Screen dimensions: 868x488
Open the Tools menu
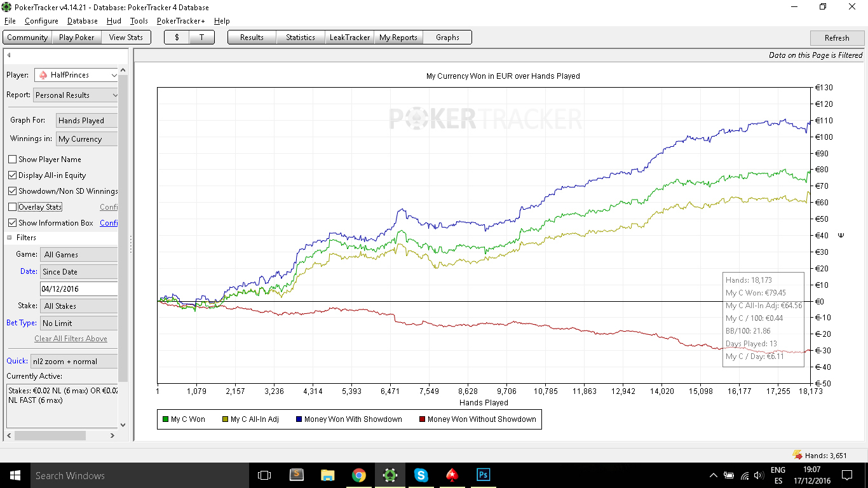[139, 21]
